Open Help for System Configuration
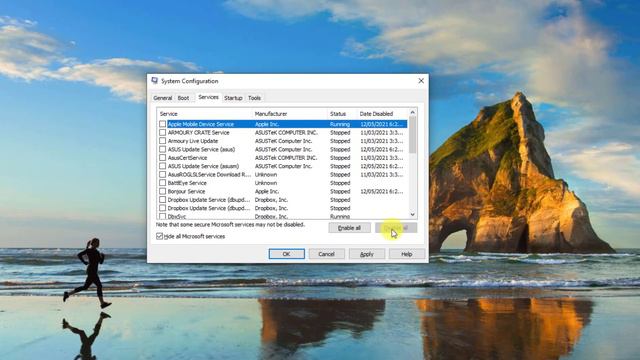The width and height of the screenshot is (640, 360). 407,254
